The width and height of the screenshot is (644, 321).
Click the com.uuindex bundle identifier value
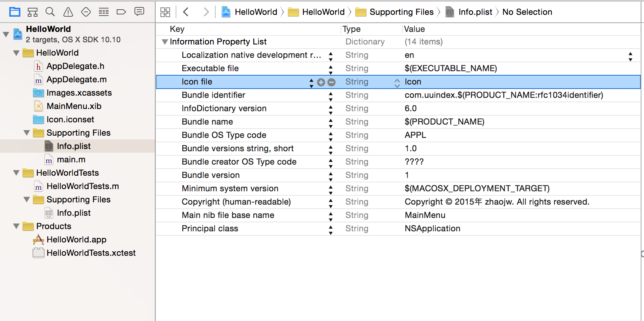504,95
